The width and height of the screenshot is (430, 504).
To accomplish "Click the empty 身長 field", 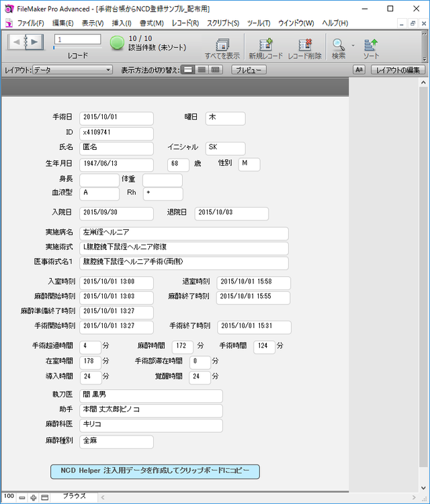I will tap(99, 180).
